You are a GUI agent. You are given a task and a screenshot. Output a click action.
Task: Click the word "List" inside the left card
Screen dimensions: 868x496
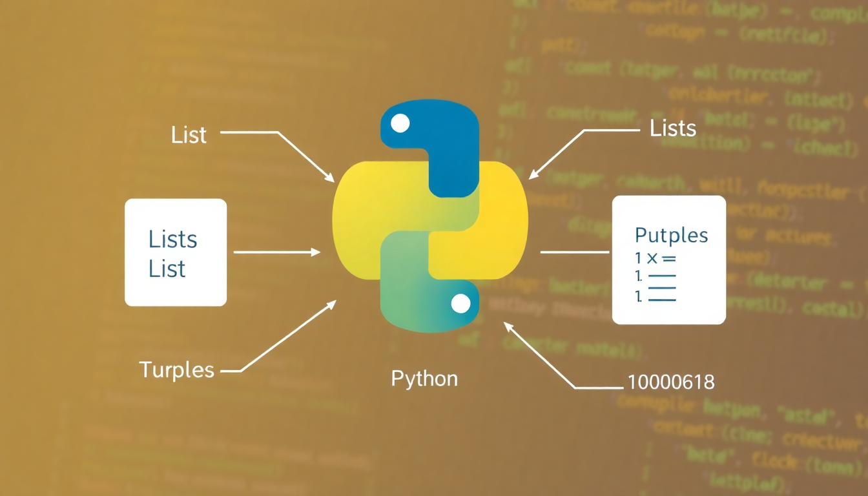(x=167, y=269)
